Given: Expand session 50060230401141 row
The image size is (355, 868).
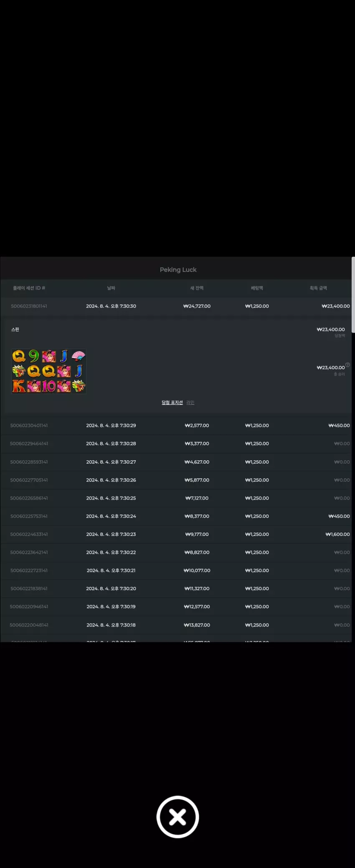Looking at the screenshot, I should 176,425.
